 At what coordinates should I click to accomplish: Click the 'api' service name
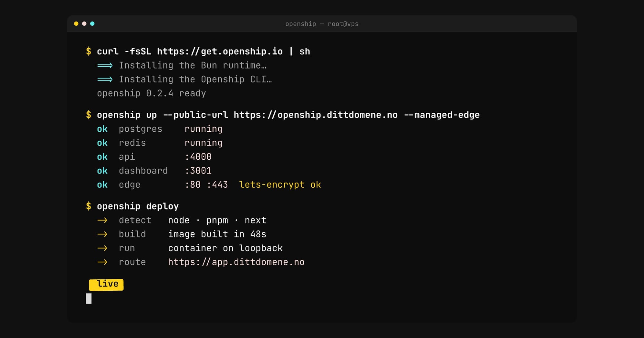click(x=127, y=157)
